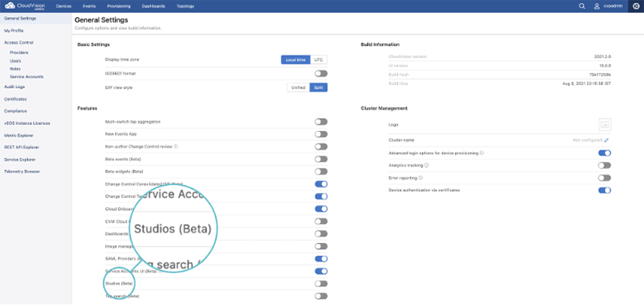Click the settings gear icon in the top bar
The width and height of the screenshot is (644, 305).
tap(637, 6)
